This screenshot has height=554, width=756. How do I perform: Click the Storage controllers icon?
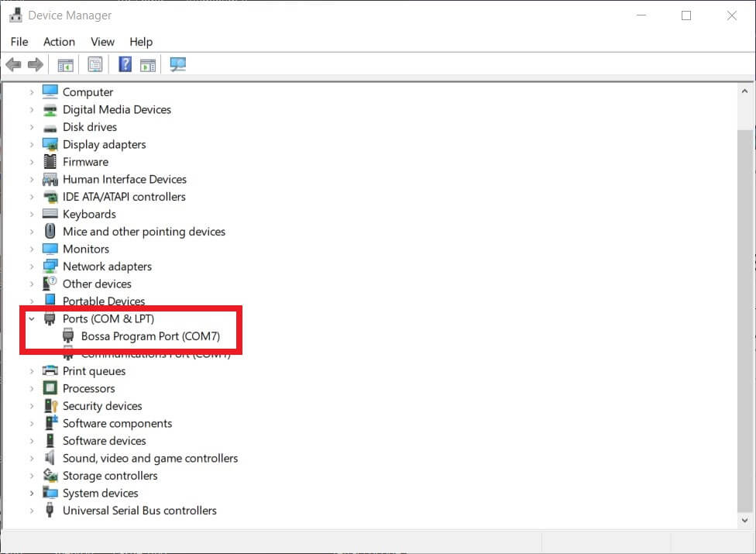pyautogui.click(x=50, y=476)
